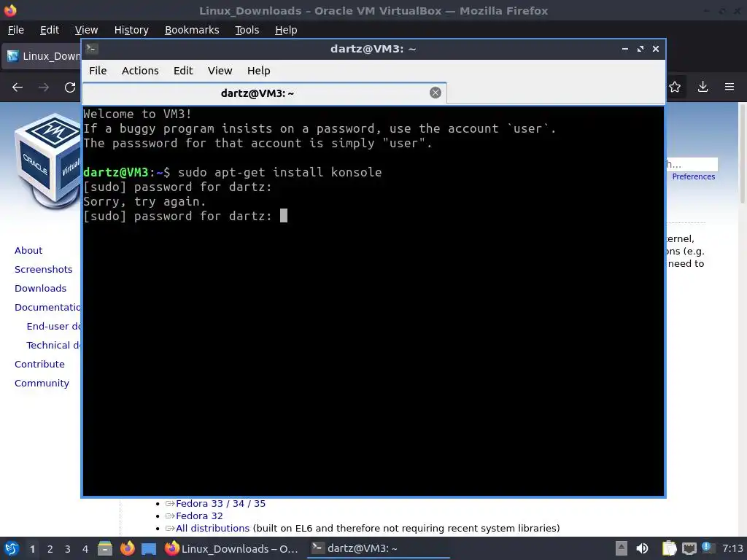Image resolution: width=747 pixels, height=560 pixels.
Task: Open the volume control
Action: click(642, 548)
